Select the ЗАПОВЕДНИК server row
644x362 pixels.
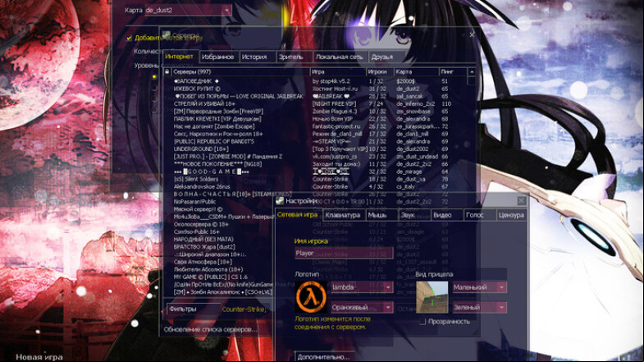pyautogui.click(x=315, y=81)
